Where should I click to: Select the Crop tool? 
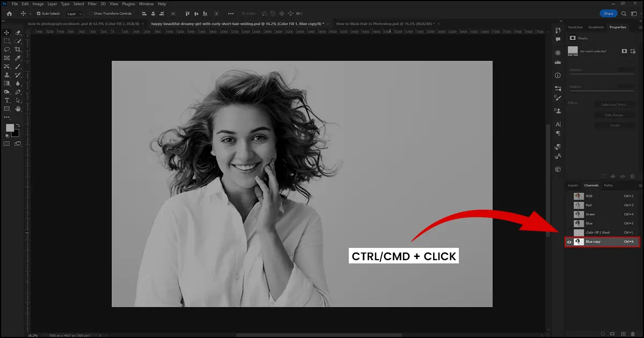(18, 49)
